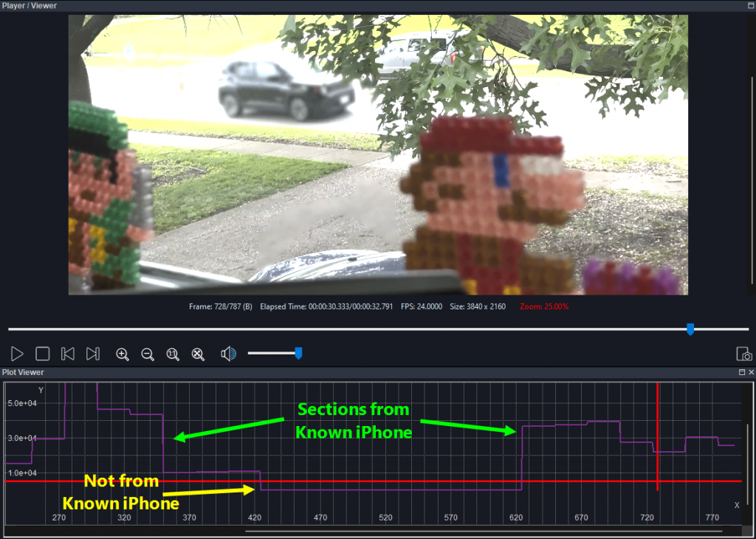Zoom in on the video

point(123,354)
